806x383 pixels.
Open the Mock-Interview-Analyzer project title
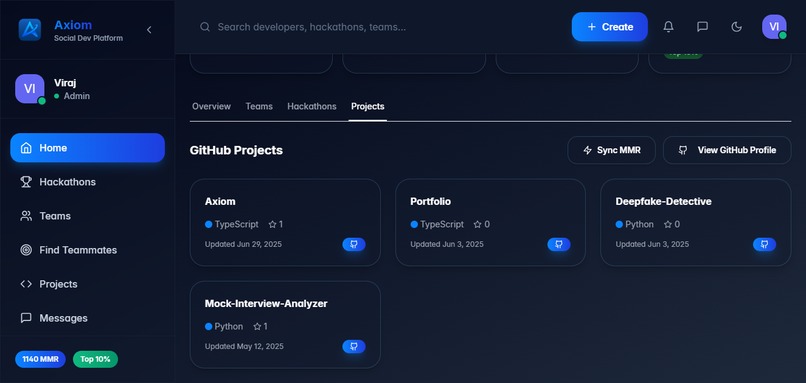coord(266,304)
